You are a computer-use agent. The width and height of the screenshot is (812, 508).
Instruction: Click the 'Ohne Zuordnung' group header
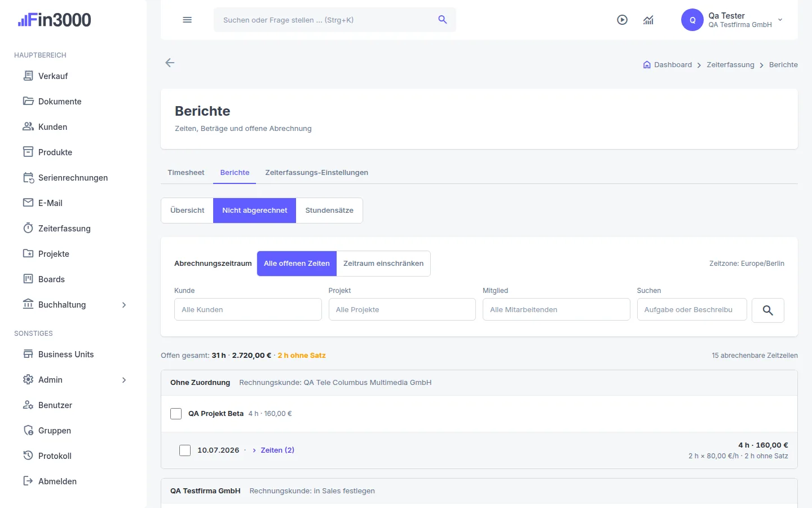(x=200, y=383)
